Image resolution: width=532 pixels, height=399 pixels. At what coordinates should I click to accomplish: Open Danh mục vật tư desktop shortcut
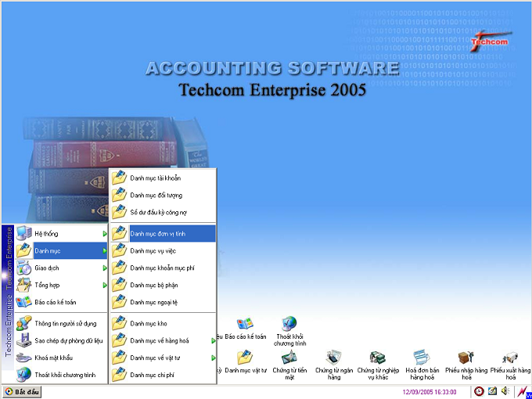tap(246, 362)
